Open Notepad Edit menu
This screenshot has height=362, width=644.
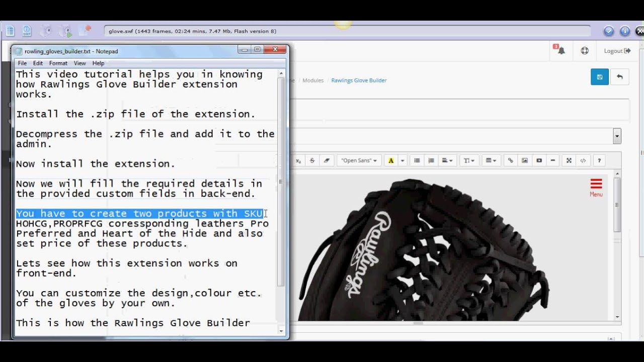[x=38, y=63]
